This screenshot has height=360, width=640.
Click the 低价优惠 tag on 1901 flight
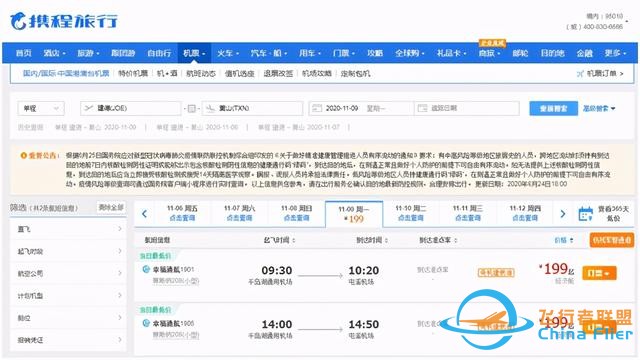(x=496, y=273)
